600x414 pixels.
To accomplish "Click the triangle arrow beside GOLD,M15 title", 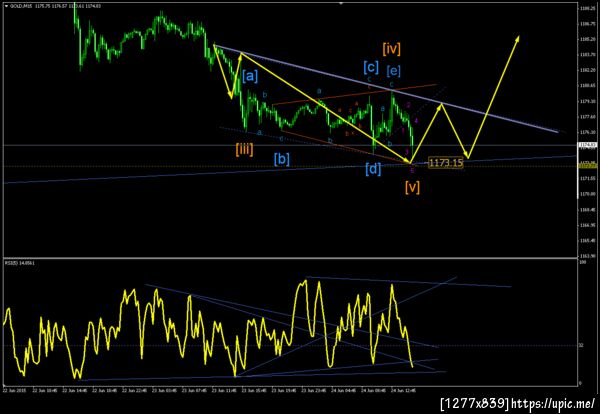I will (x=6, y=6).
